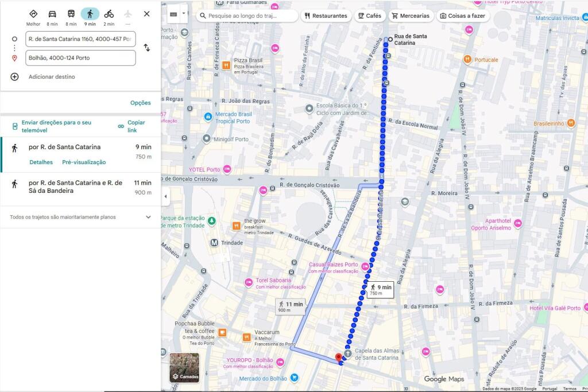Open the Trindade metro station marker
This screenshot has height=392, width=588.
[214, 243]
